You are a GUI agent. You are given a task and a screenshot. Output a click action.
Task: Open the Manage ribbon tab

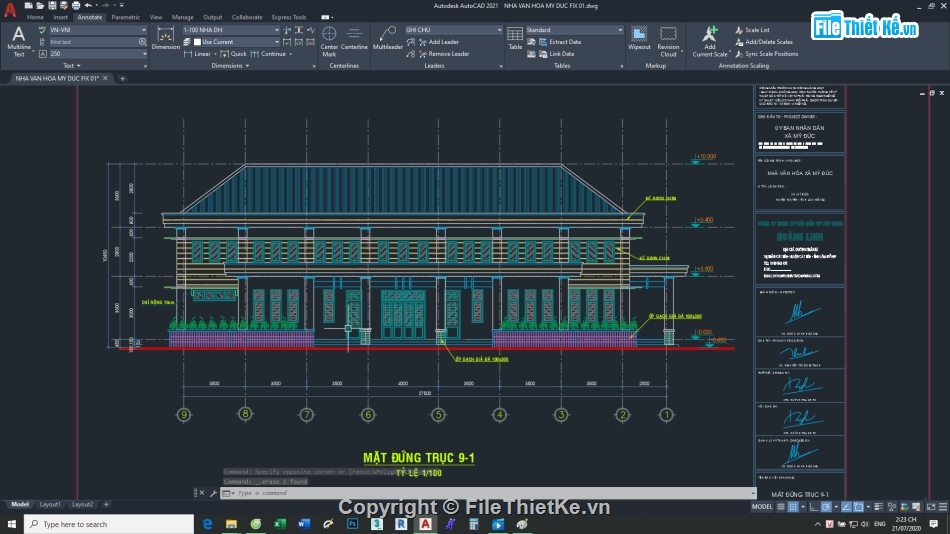(182, 17)
